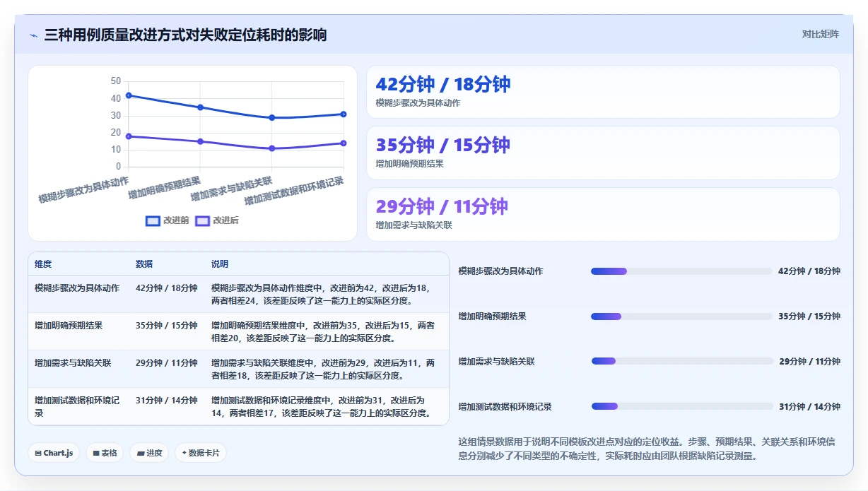868x491 pixels.
Task: Click progress value 31分钟 / 14分钟 at right
Action: [809, 406]
